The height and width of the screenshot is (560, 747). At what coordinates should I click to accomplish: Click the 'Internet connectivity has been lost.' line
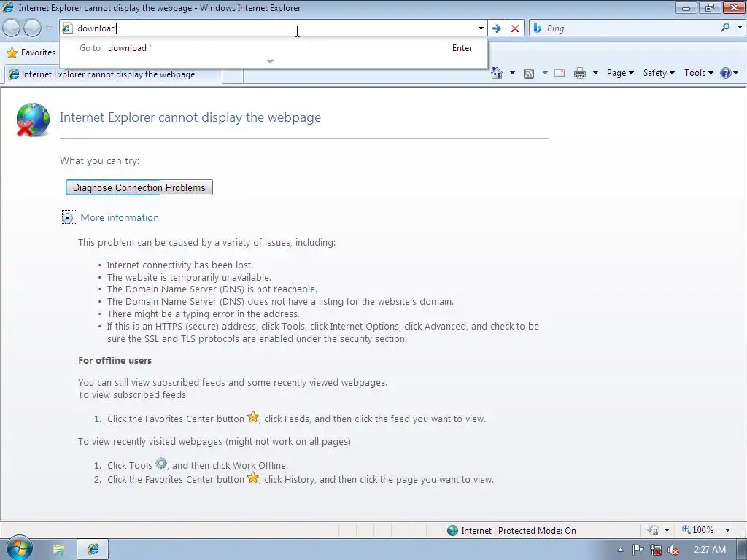coord(179,265)
